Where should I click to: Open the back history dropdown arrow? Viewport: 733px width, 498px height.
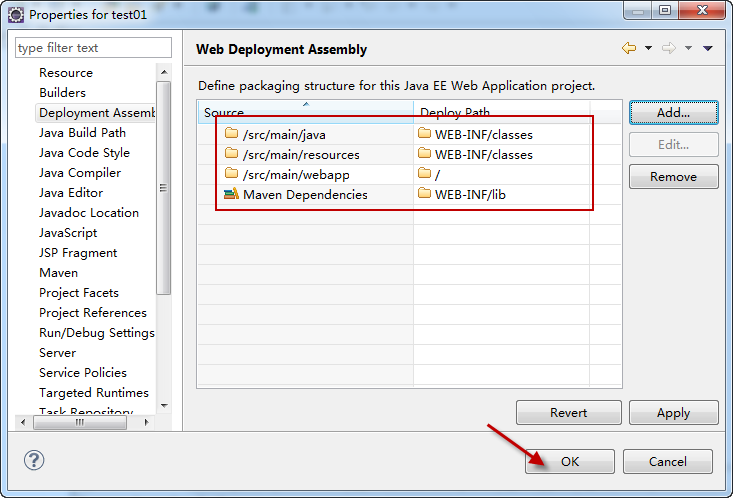[648, 48]
